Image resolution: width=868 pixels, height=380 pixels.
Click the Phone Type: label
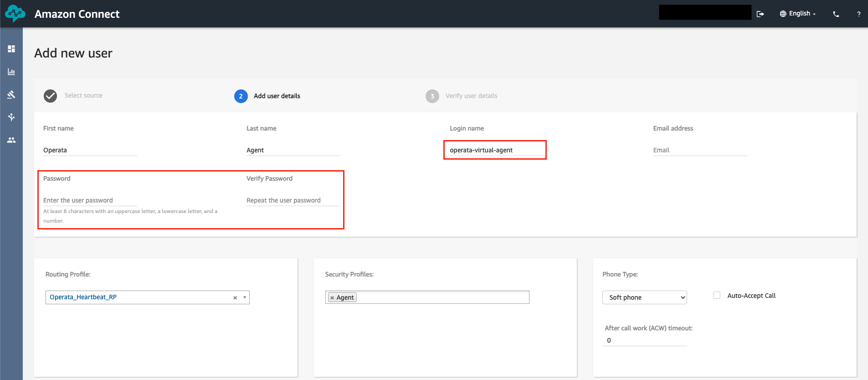tap(620, 274)
